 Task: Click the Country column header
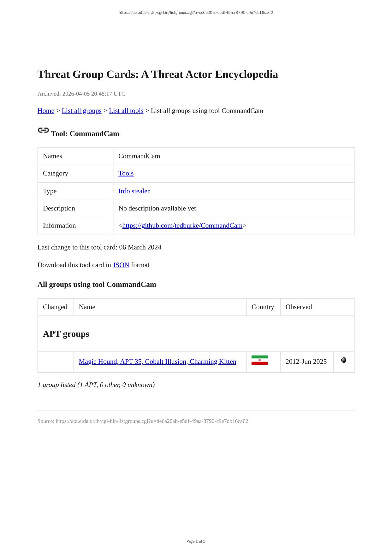pos(263,307)
